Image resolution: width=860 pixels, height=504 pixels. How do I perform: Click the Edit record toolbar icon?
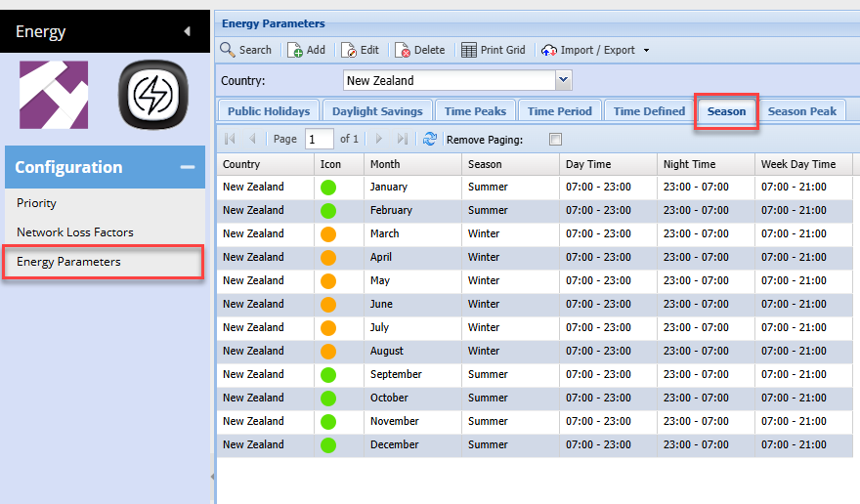pos(349,50)
